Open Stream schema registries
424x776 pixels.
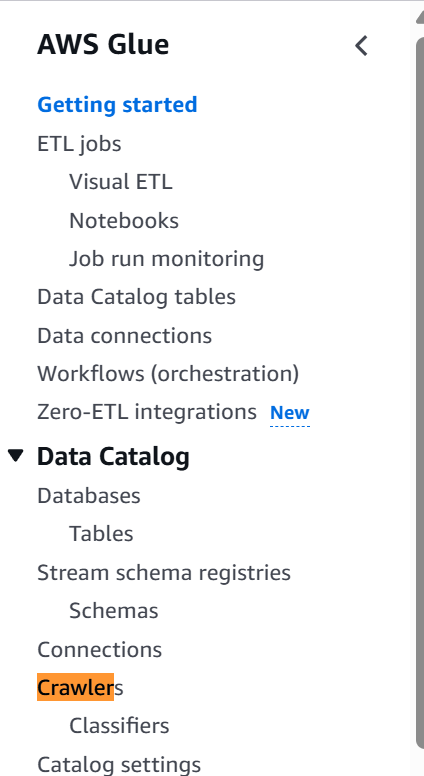164,573
